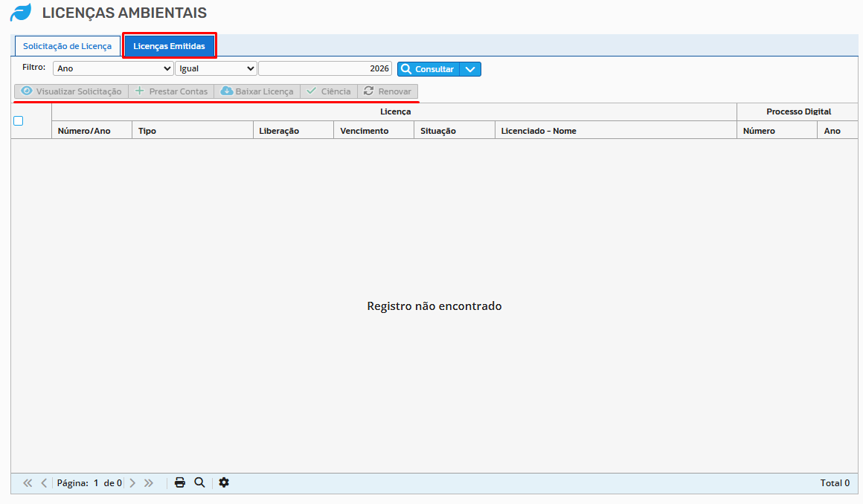This screenshot has height=504, width=863.
Task: Open the Solicitação de Licença tab
Action: [x=67, y=46]
